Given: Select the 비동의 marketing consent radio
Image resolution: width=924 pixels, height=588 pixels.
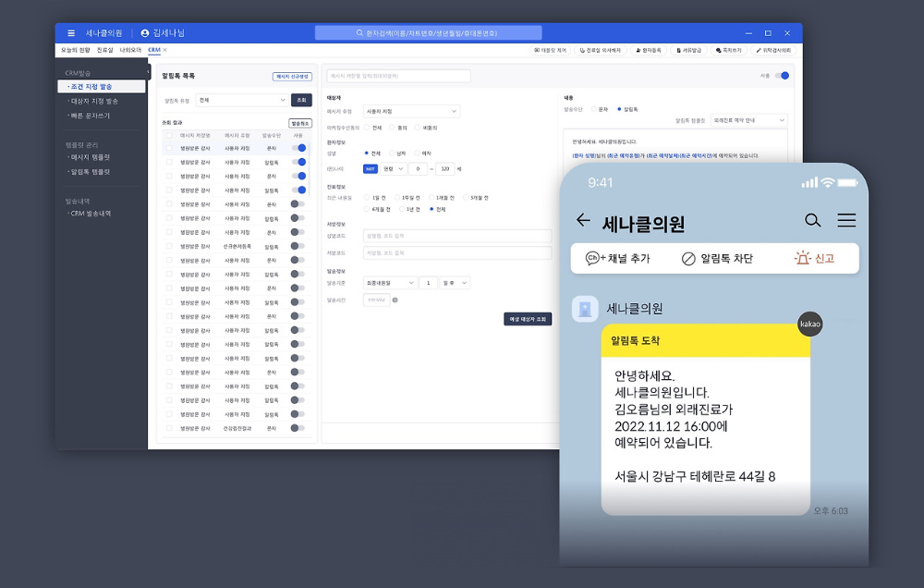Looking at the screenshot, I should pyautogui.click(x=418, y=128).
